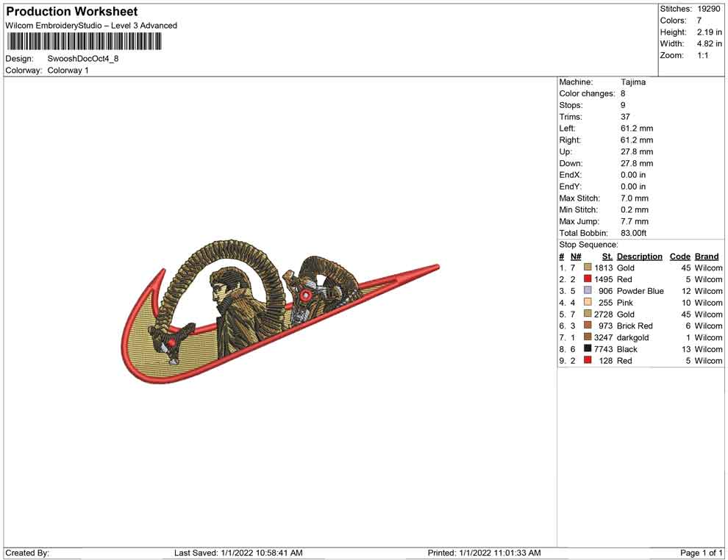Click the Max Stitch value '7.0 mm'

634,198
